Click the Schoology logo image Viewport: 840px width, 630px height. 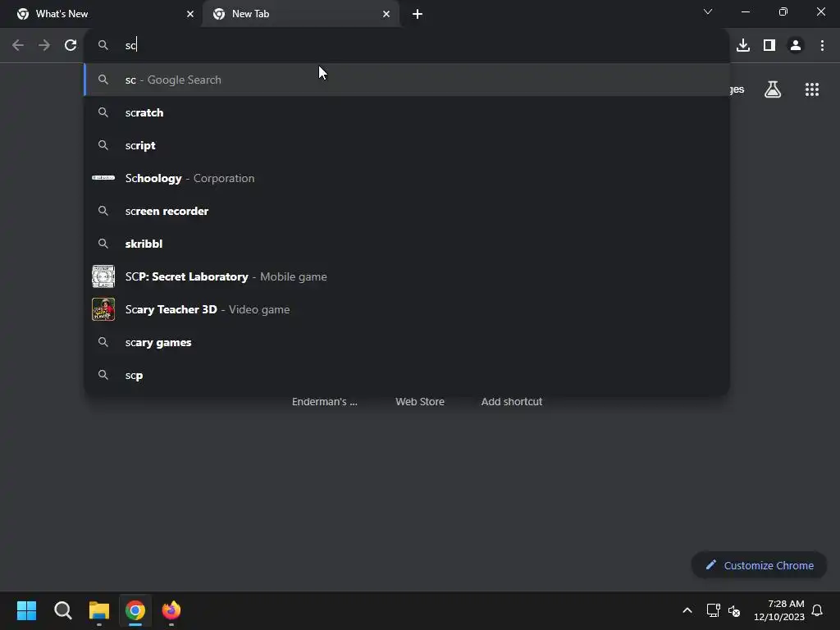[103, 178]
